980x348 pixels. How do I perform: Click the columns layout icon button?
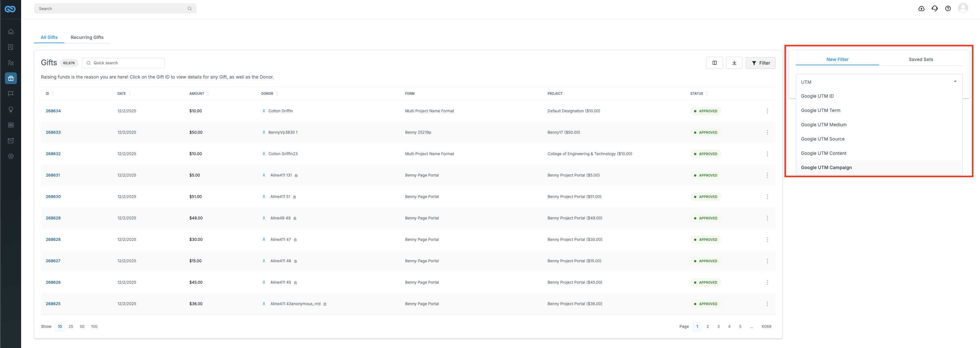coord(715,63)
